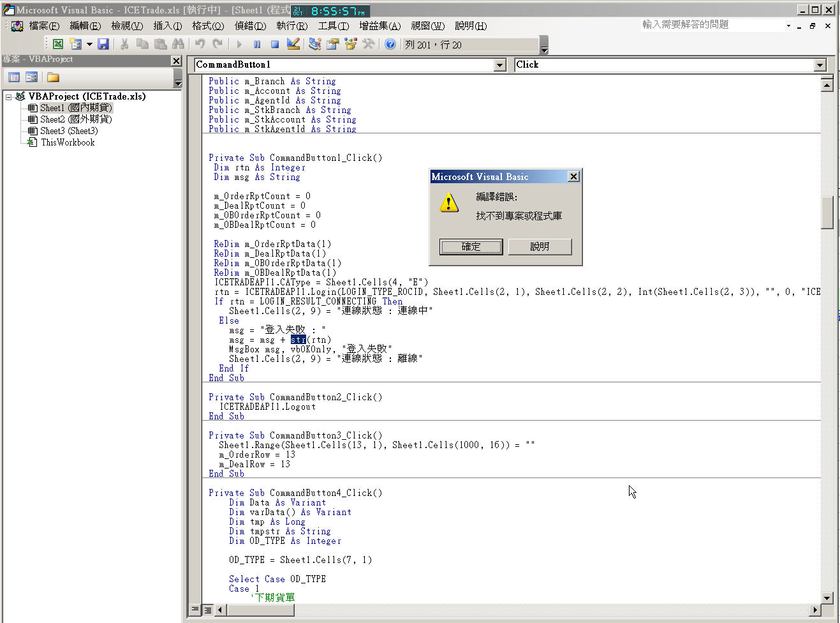
Task: Click the Copy toolbar icon
Action: click(x=142, y=44)
